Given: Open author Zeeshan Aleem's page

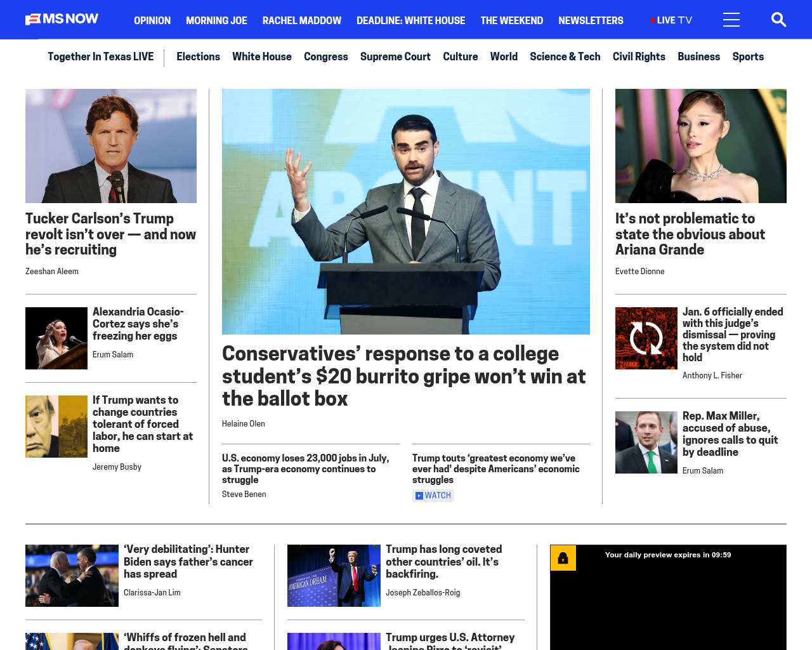Looking at the screenshot, I should 52,272.
